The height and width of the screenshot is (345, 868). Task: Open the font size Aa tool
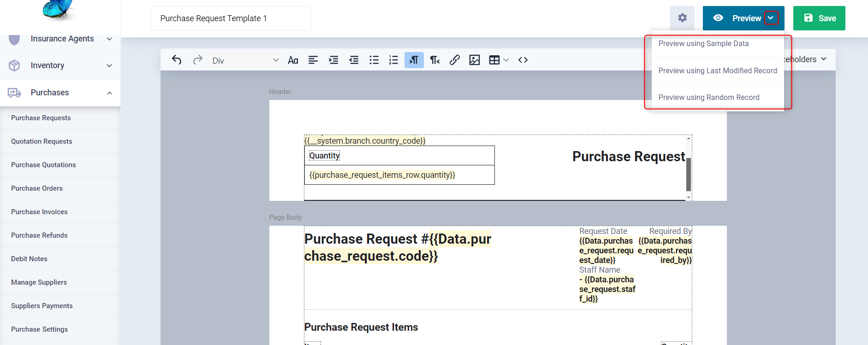(x=293, y=60)
